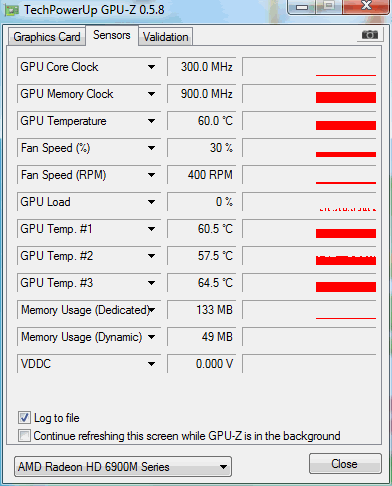Click the GPU-Z app icon in title bar
This screenshot has height=486, width=392.
[12, 10]
